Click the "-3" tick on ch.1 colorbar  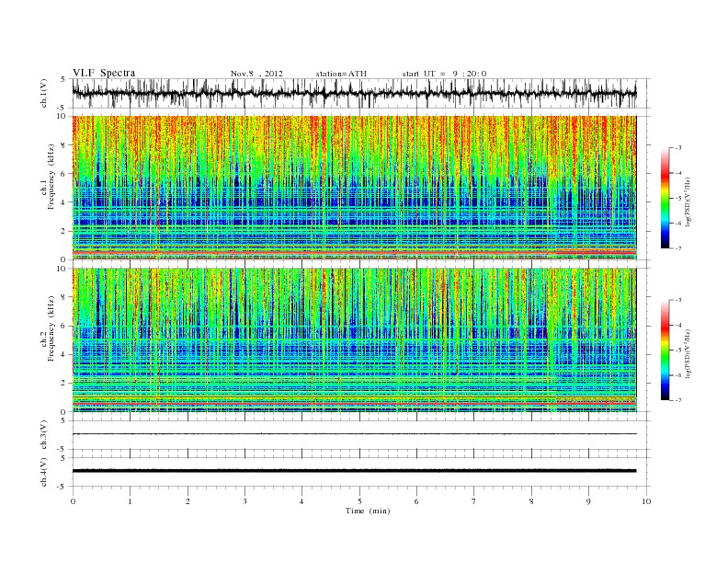coord(677,148)
